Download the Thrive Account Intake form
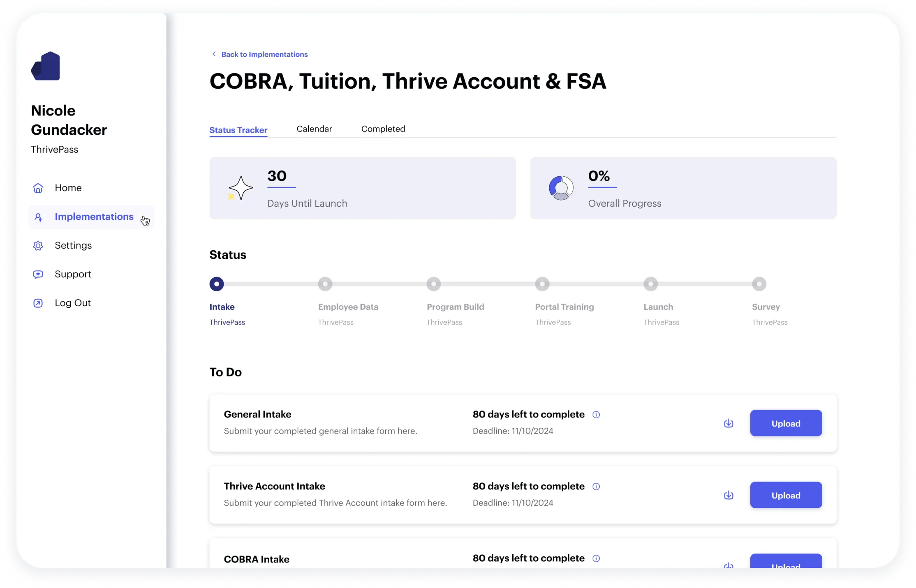 [729, 495]
